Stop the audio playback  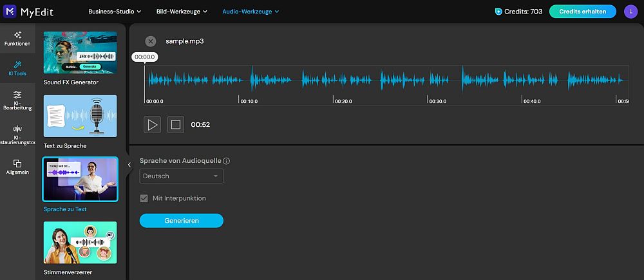click(x=176, y=124)
